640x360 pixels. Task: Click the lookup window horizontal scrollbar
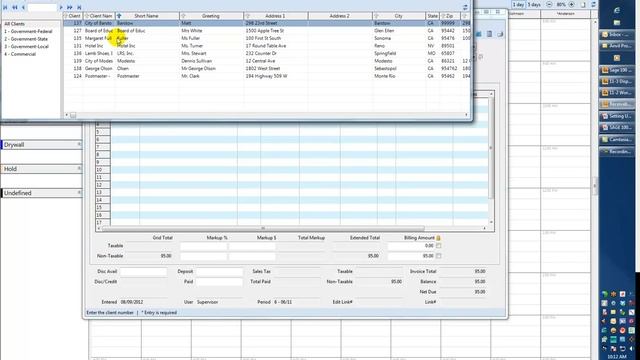[x=266, y=115]
